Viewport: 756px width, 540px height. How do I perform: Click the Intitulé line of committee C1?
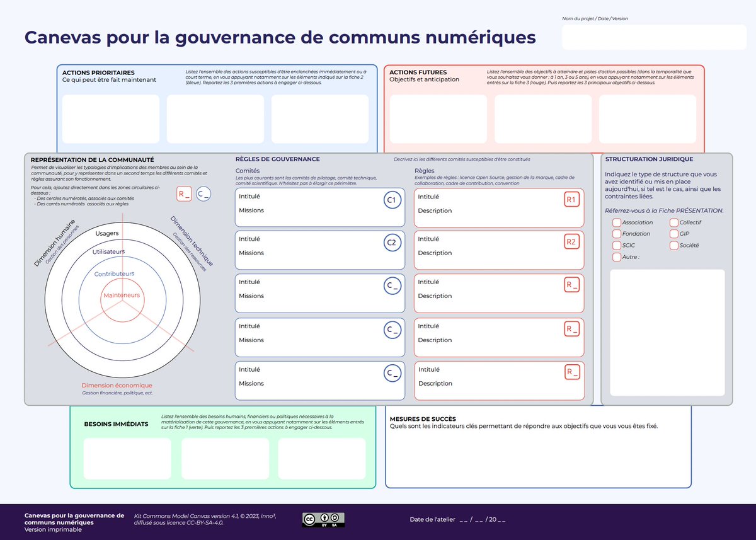249,197
